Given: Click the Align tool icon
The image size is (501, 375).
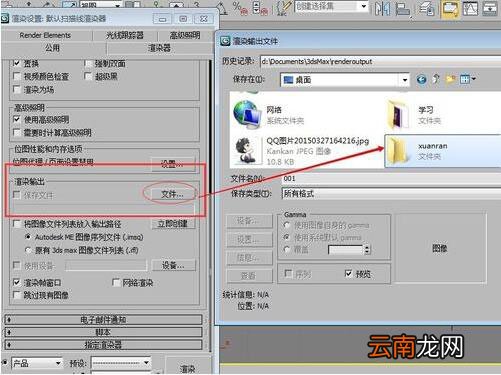Looking at the screenshot, I should click(402, 8).
